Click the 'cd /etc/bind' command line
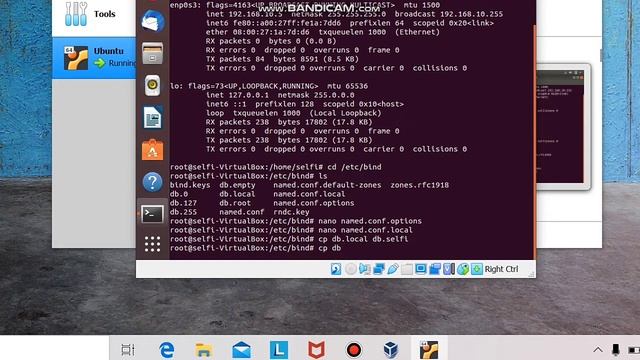This screenshot has height=360, width=640. coord(276,167)
